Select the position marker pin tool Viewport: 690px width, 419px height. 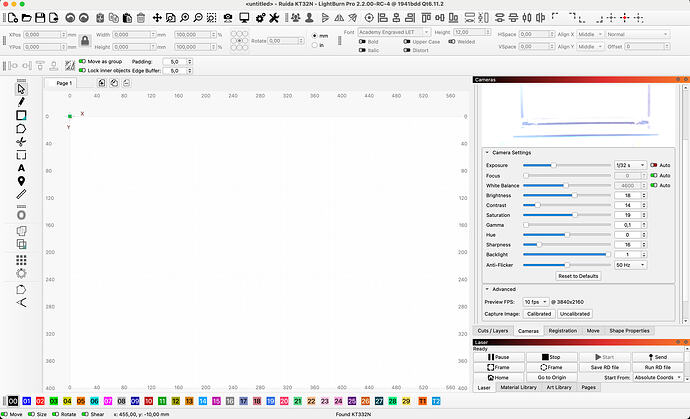tap(21, 181)
